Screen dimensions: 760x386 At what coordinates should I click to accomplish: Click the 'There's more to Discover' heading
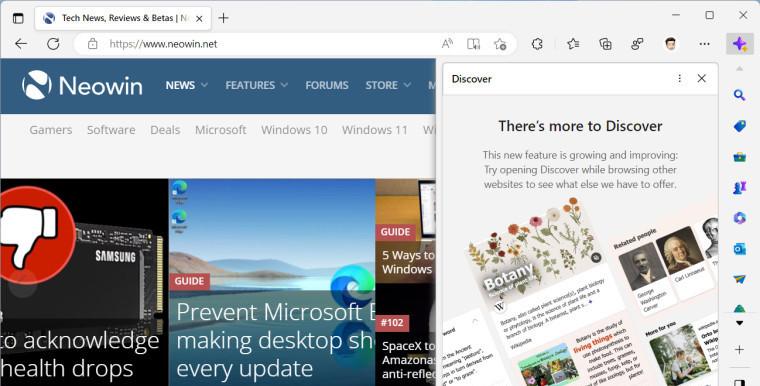pos(580,126)
